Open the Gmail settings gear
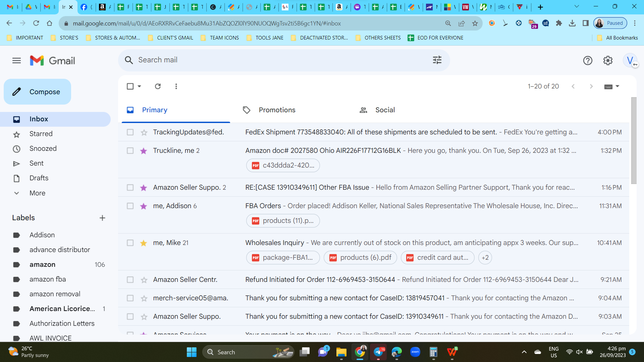This screenshot has height=362, width=644. (608, 61)
